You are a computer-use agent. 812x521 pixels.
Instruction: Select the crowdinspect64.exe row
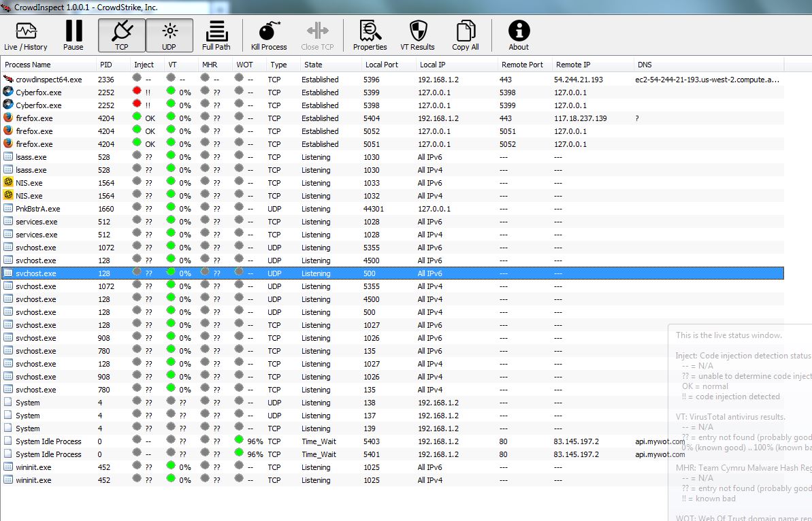click(x=48, y=80)
